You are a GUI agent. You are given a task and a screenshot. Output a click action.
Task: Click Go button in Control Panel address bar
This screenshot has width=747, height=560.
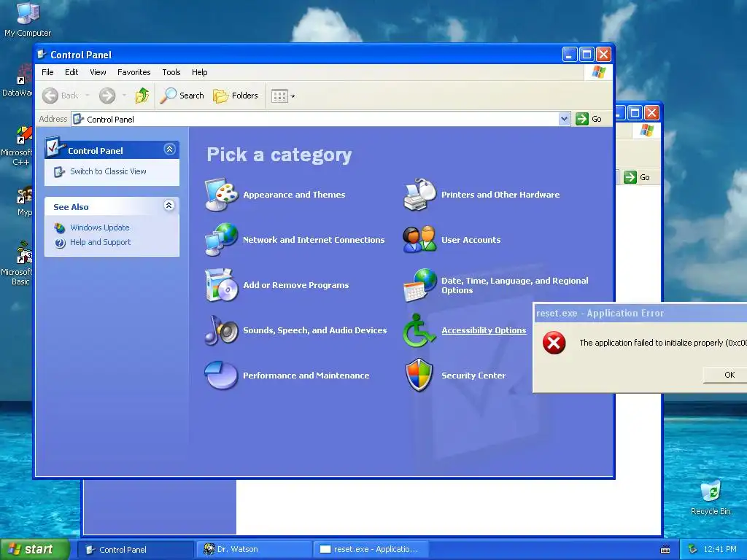click(589, 119)
